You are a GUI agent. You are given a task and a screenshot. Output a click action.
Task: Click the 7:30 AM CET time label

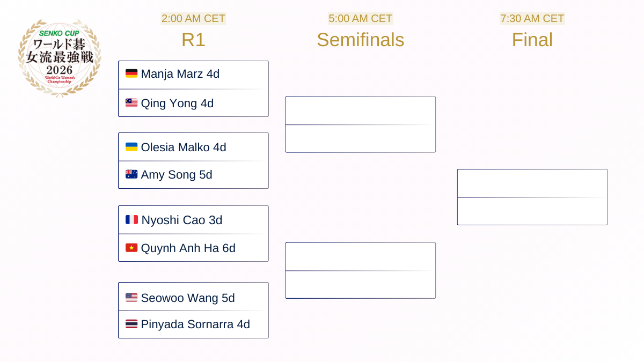pyautogui.click(x=532, y=18)
